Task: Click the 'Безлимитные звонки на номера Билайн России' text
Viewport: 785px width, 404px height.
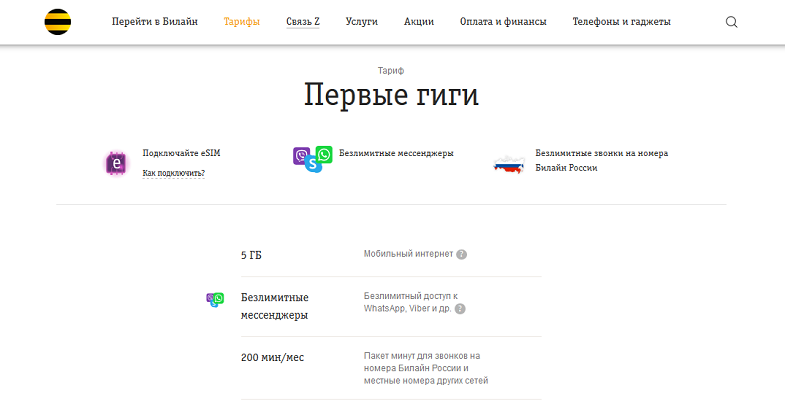Action: coord(602,160)
